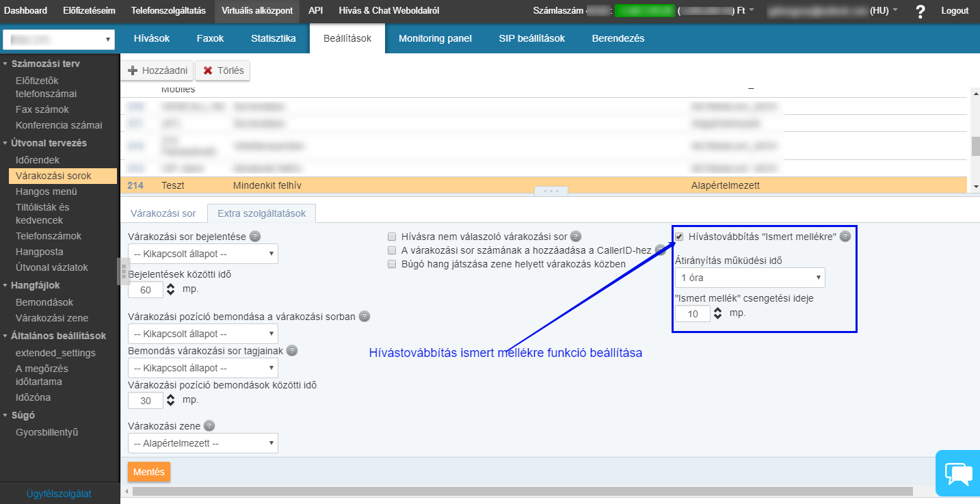Open Hangposta in the sidebar
Viewport: 980px width, 504px height.
coord(39,252)
